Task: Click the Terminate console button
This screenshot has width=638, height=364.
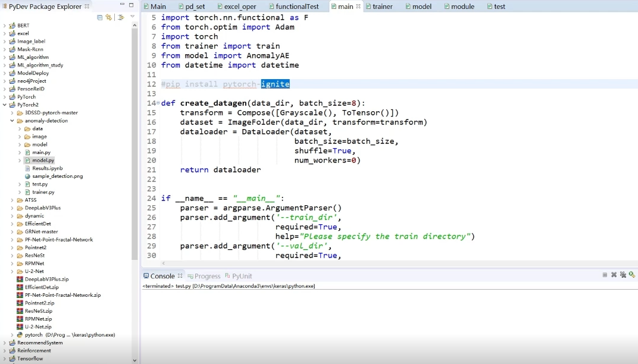Action: pos(605,275)
